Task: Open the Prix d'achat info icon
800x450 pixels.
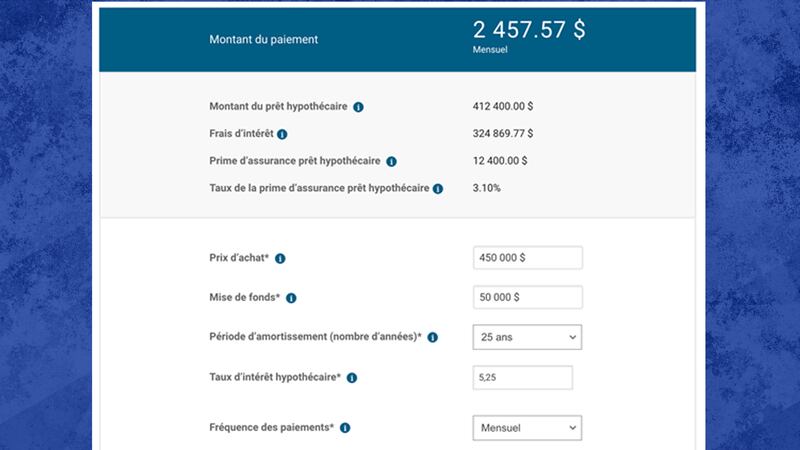Action: coord(280,258)
